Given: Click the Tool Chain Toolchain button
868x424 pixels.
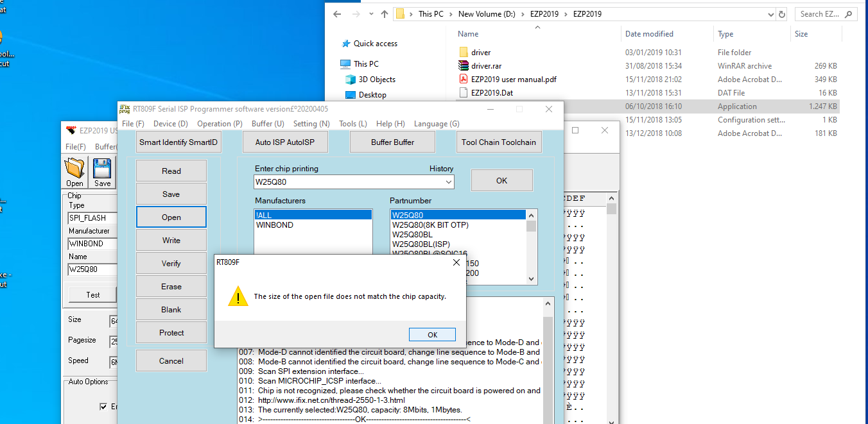Looking at the screenshot, I should coord(499,142).
